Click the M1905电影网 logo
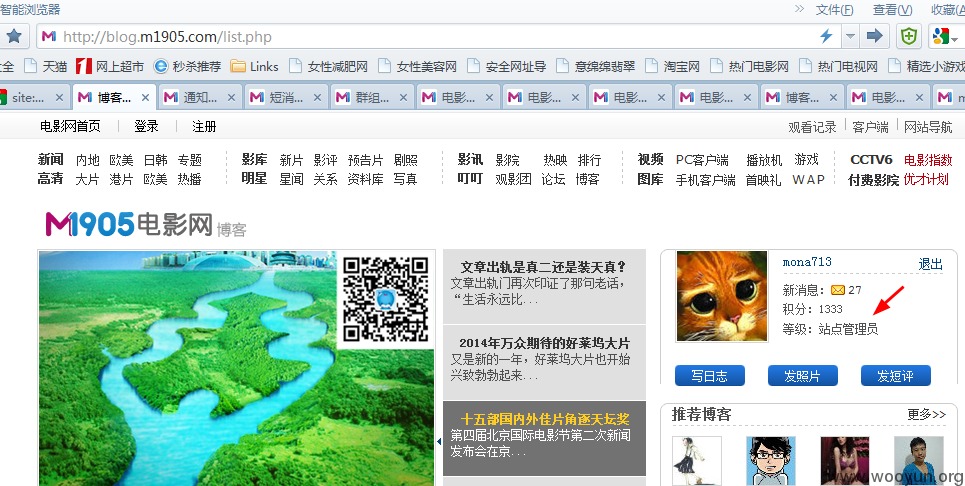The height and width of the screenshot is (486, 965). pyautogui.click(x=129, y=223)
